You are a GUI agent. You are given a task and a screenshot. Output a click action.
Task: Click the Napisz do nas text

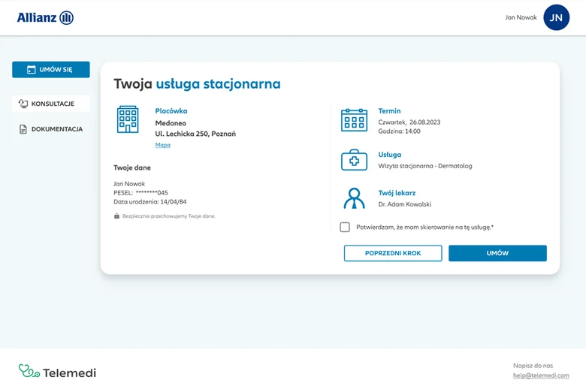point(533,366)
